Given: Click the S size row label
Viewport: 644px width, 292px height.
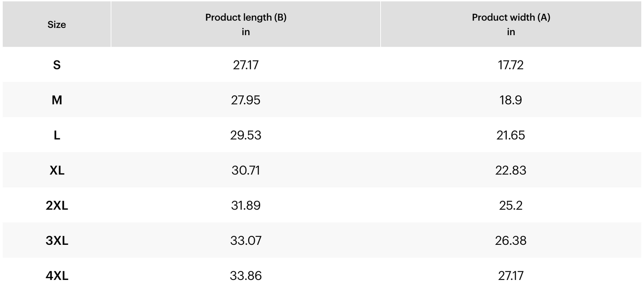Looking at the screenshot, I should pyautogui.click(x=57, y=65).
